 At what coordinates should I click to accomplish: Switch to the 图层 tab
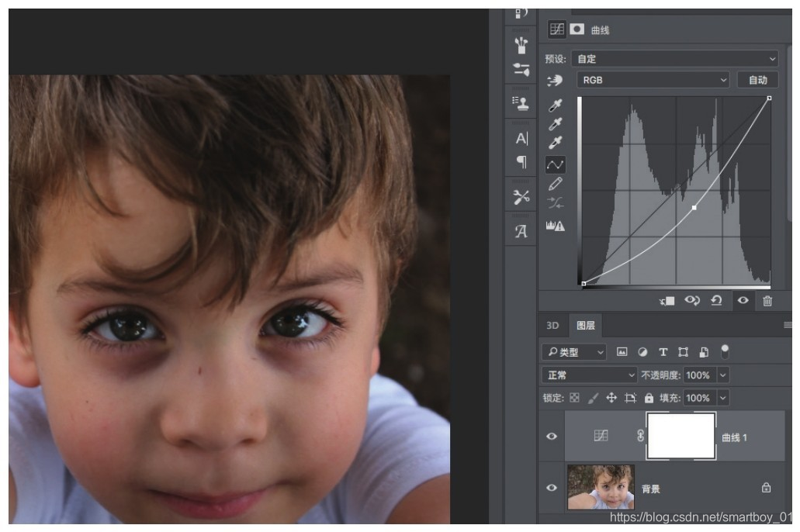point(586,326)
